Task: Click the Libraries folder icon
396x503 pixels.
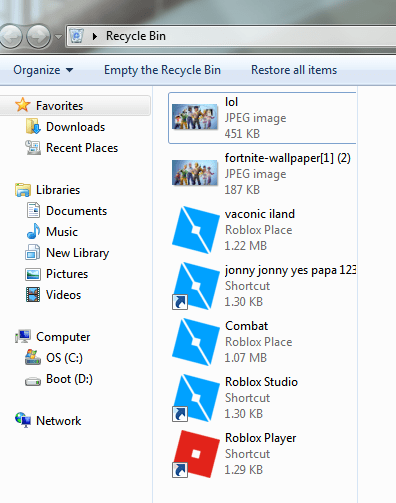Action: (x=23, y=190)
